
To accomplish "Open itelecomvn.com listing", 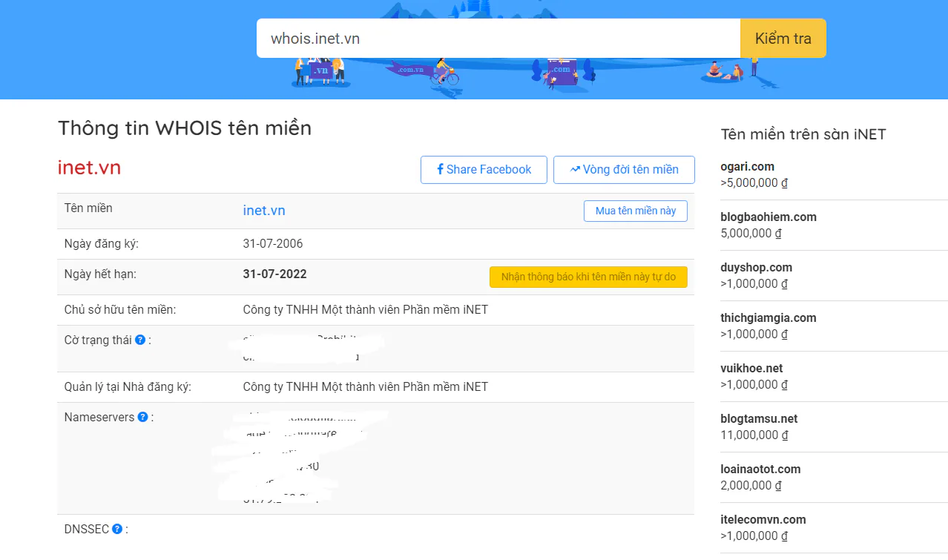I will coord(763,520).
